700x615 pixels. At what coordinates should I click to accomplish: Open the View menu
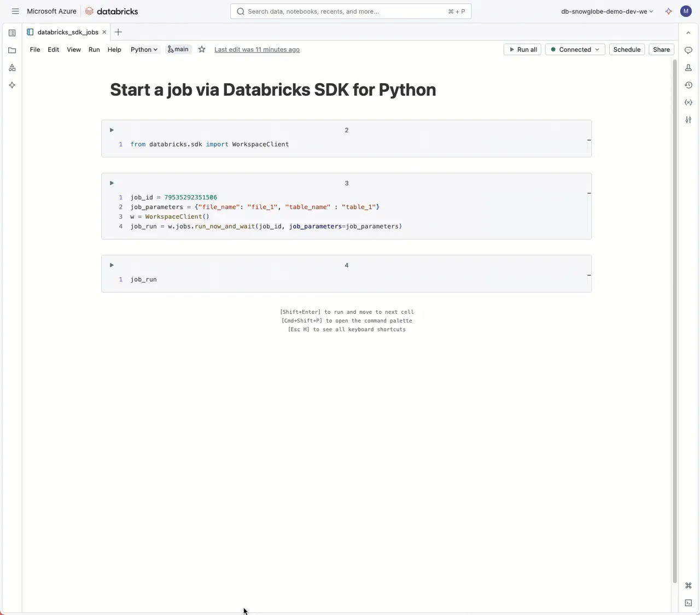(x=74, y=49)
